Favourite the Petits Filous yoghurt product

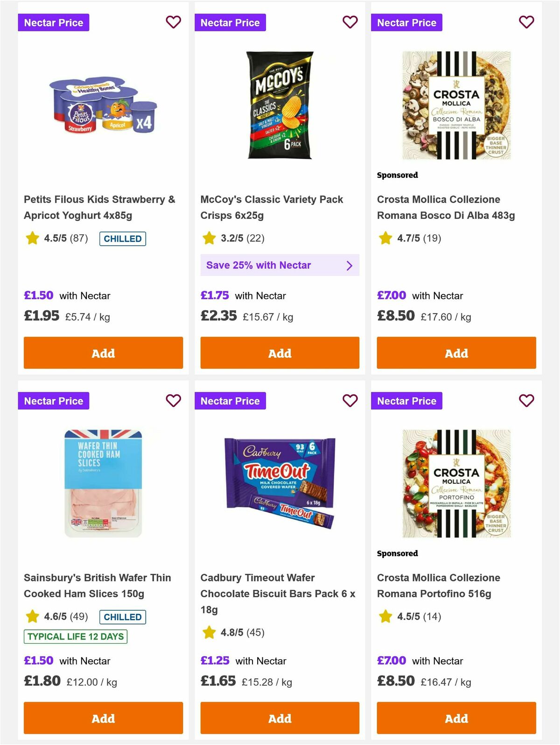tap(173, 22)
